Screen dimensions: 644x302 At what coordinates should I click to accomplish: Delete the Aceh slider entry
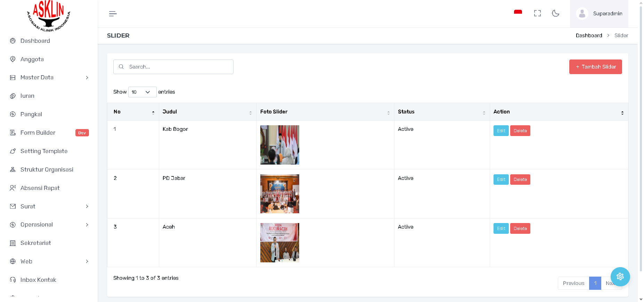click(520, 229)
